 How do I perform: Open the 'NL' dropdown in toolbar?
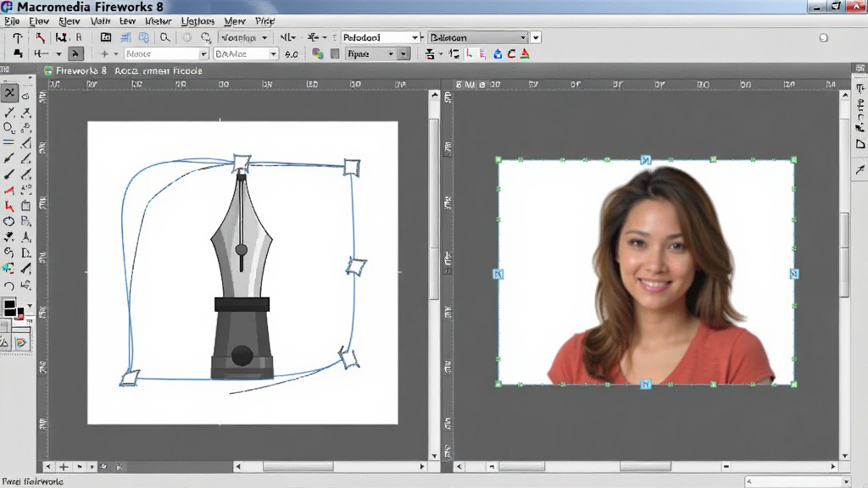pyautogui.click(x=288, y=37)
